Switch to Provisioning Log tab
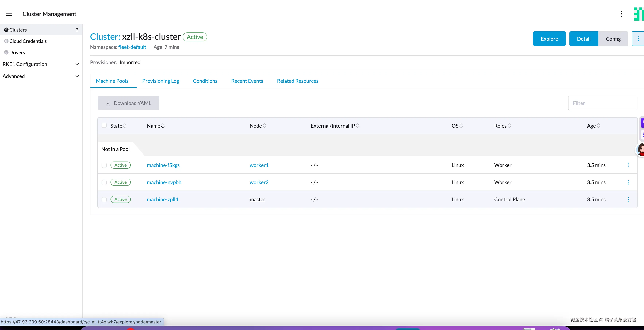 160,81
